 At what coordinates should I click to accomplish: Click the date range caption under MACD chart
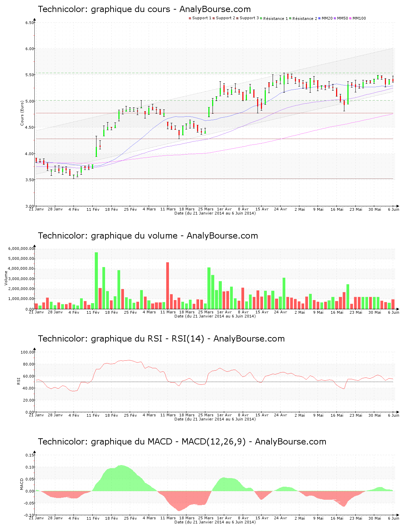tap(215, 522)
